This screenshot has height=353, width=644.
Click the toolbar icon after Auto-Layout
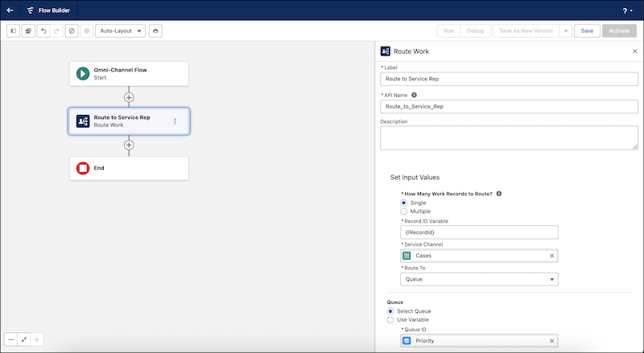point(155,31)
